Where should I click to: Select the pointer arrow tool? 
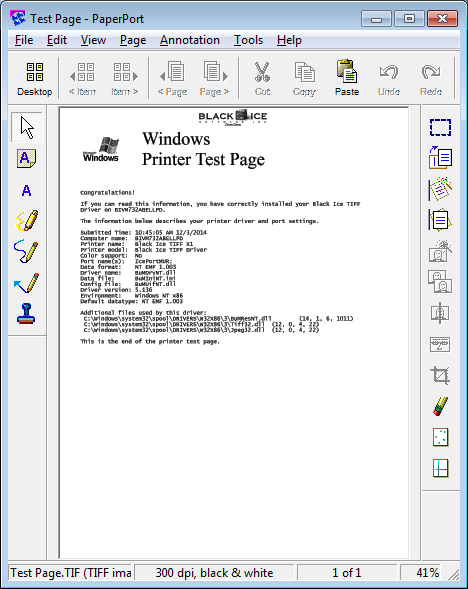pyautogui.click(x=27, y=127)
